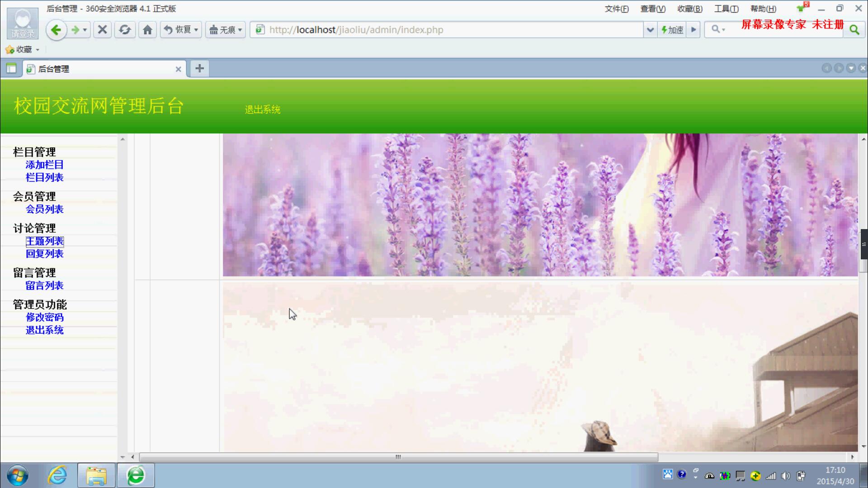868x488 pixels.
Task: Click the lavender field banner image
Action: [x=540, y=205]
